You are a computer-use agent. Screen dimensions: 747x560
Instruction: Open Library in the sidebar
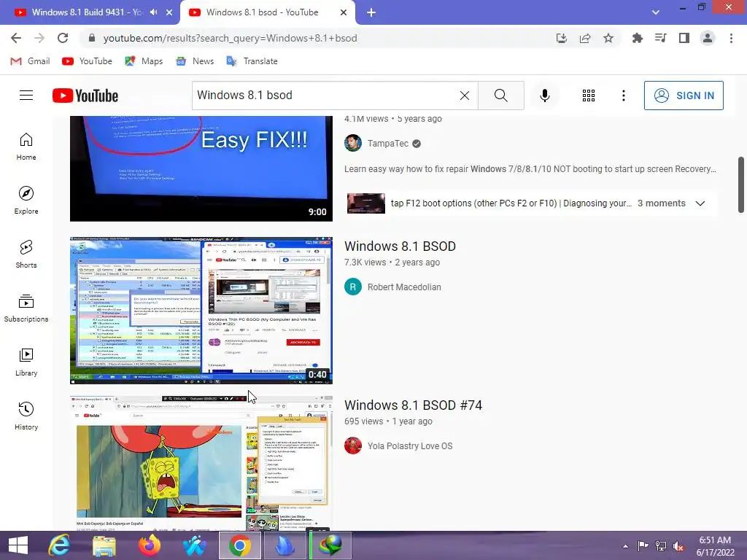(26, 362)
